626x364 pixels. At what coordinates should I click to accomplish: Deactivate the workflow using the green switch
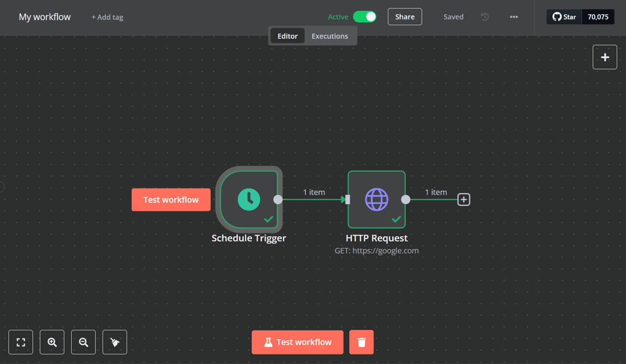[x=365, y=16]
